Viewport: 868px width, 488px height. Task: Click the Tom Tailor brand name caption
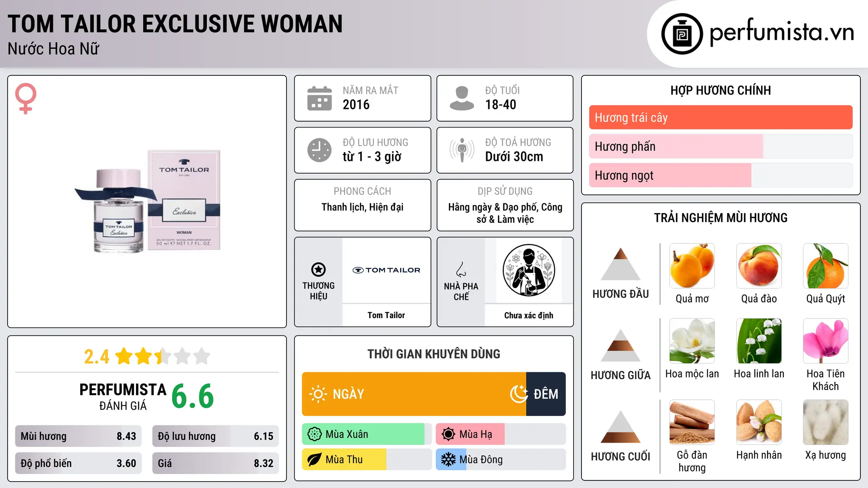(386, 315)
